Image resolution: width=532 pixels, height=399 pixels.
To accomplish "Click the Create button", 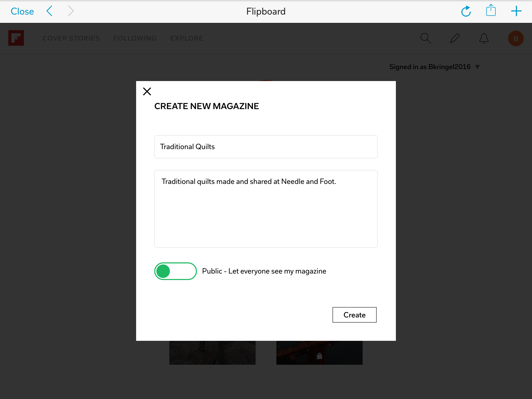I will point(354,315).
